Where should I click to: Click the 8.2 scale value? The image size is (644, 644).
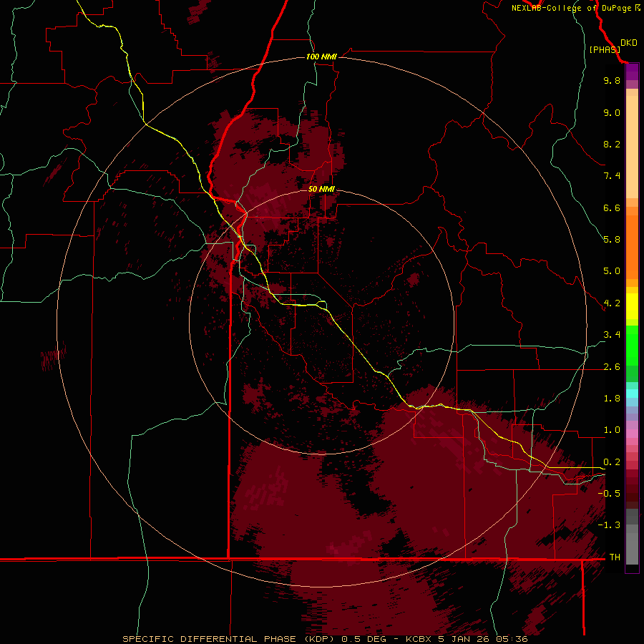click(x=612, y=144)
